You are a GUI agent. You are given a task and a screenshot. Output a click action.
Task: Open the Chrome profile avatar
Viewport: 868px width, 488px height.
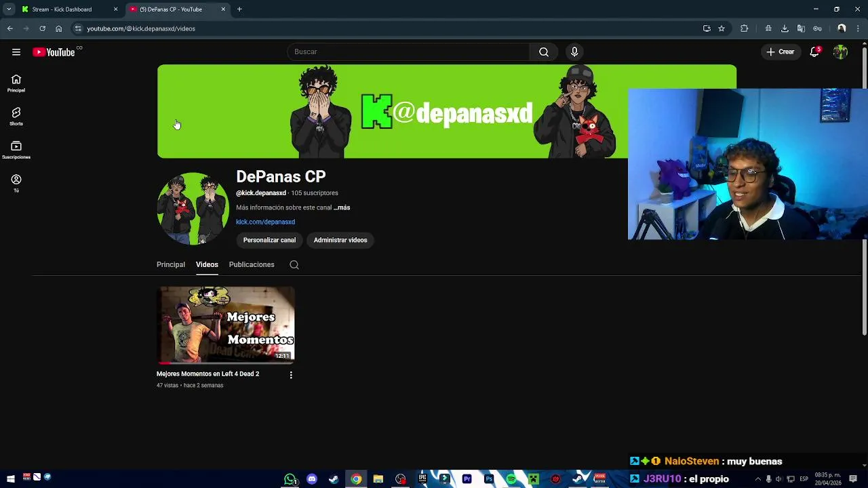tap(842, 28)
